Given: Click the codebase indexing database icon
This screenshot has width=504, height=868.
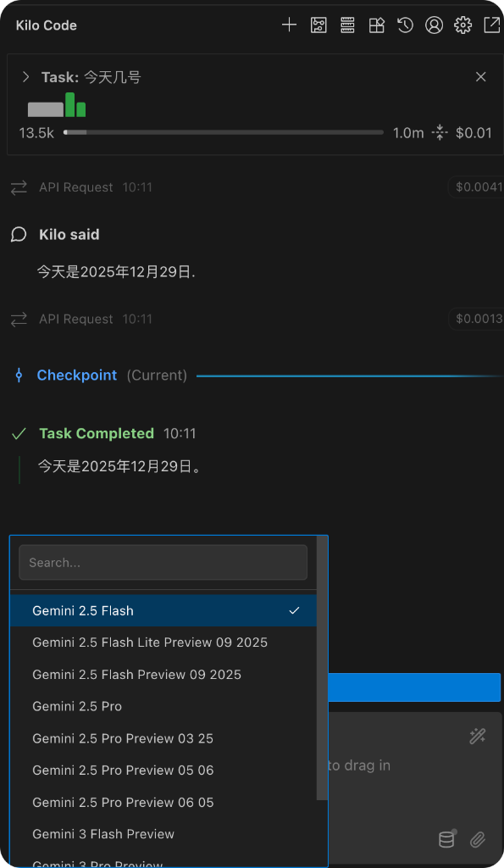Looking at the screenshot, I should (x=447, y=838).
